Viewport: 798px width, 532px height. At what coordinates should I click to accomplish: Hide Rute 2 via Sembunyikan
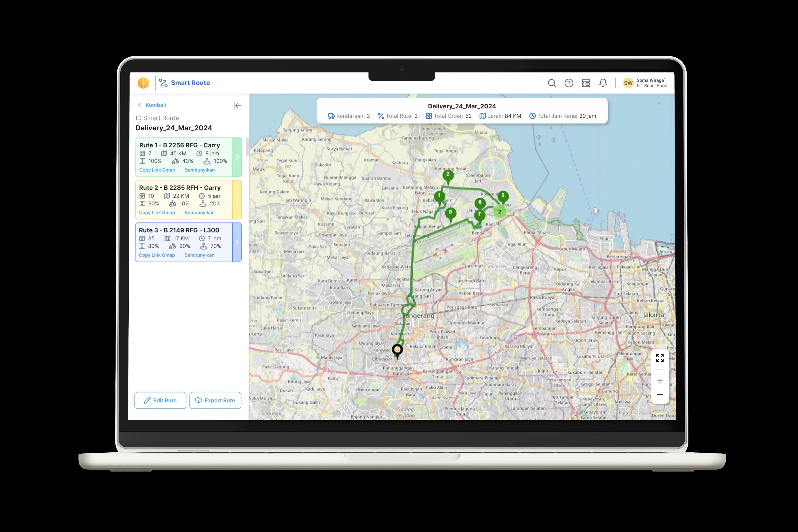click(199, 212)
